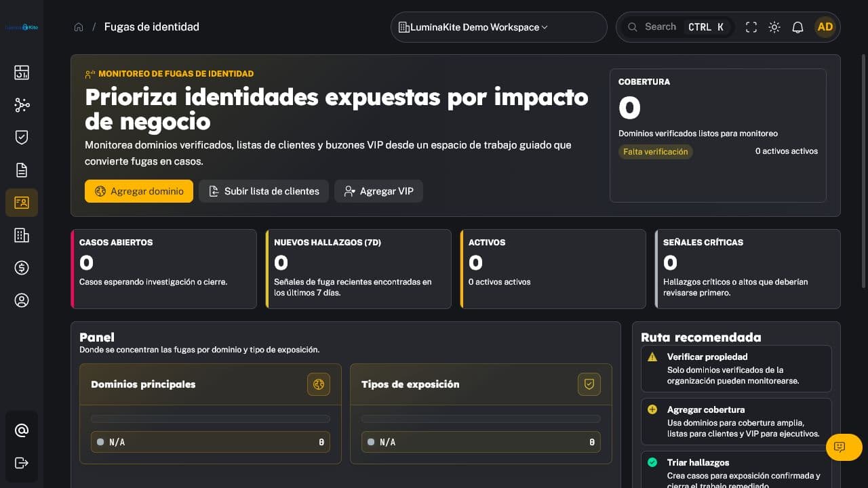Go to home breadcrumb icon

pyautogui.click(x=79, y=27)
